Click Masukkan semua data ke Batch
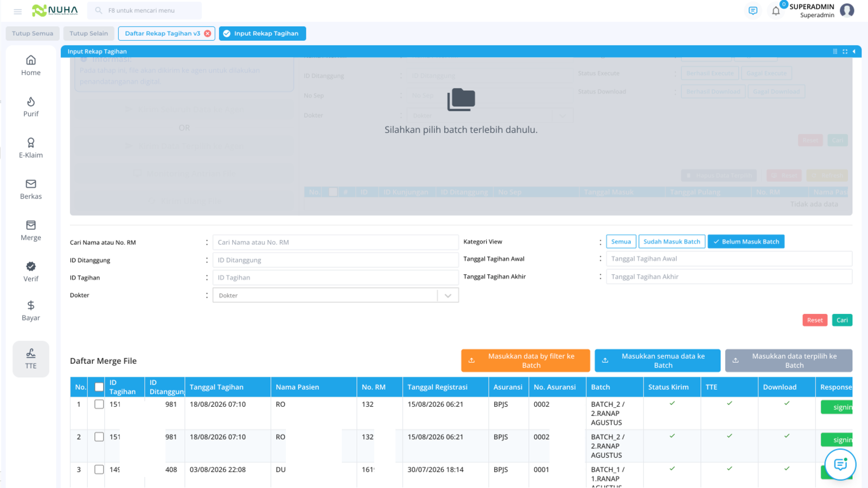 (658, 361)
